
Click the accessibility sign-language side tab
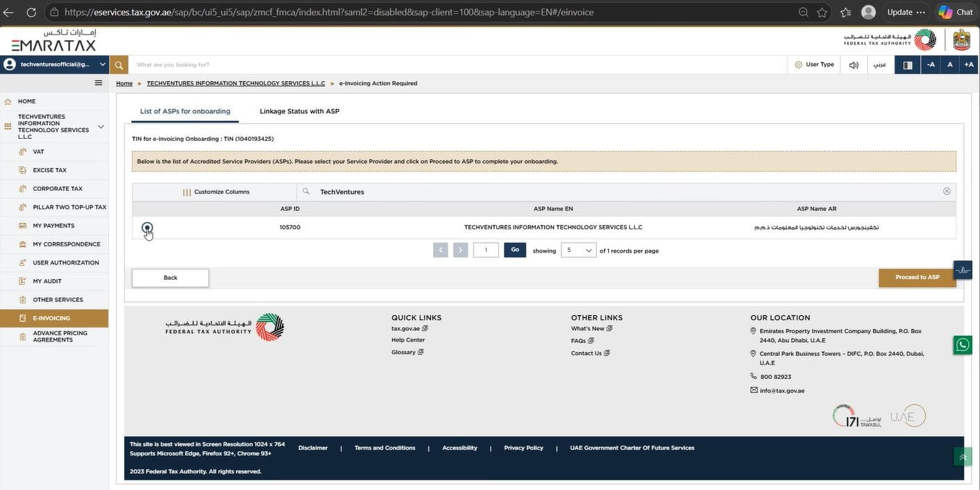963,270
